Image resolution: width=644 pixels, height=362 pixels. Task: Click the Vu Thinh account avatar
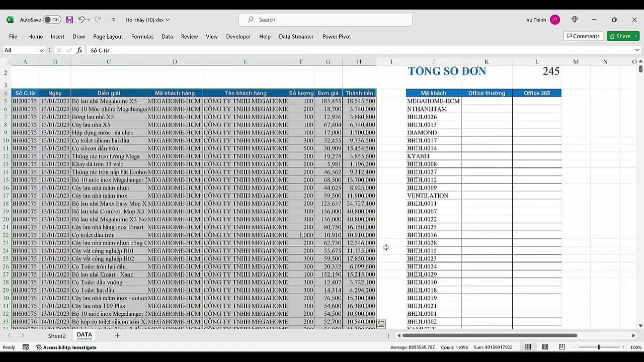coord(554,20)
